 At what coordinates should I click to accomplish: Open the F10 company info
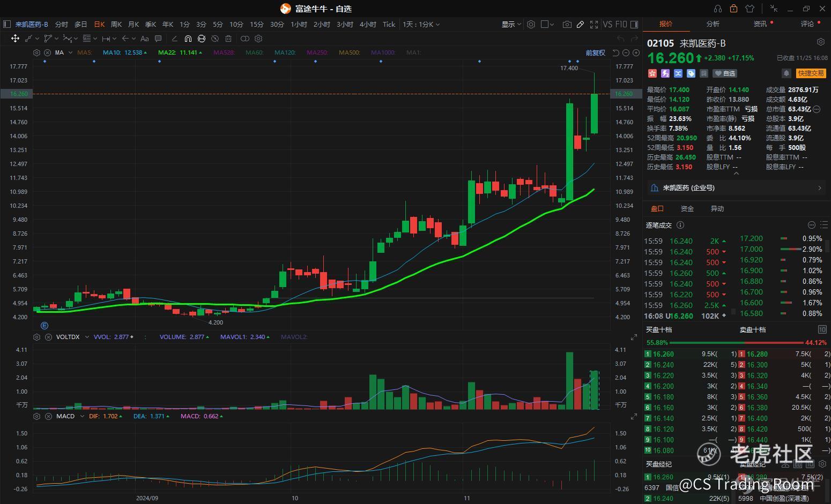click(x=621, y=24)
